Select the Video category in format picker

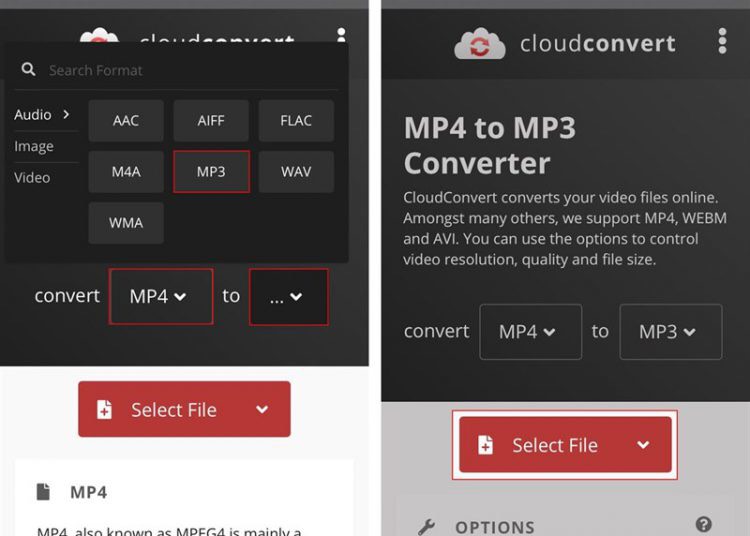tap(32, 177)
